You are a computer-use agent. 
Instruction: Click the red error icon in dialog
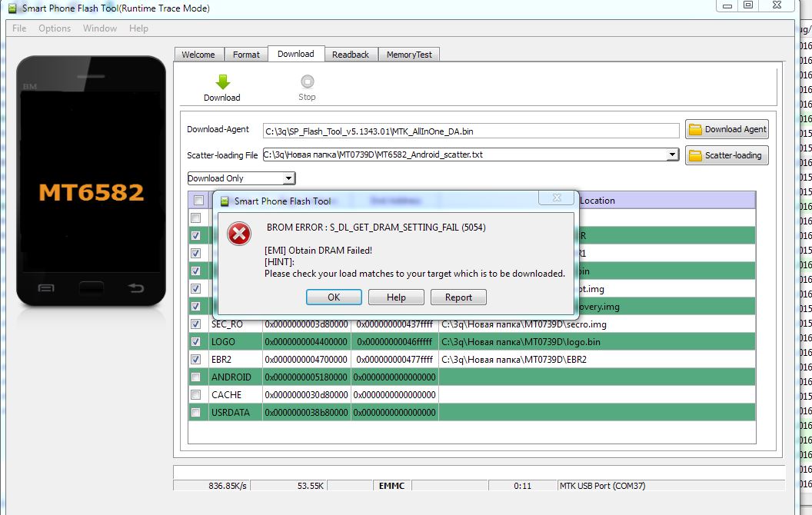coord(240,234)
